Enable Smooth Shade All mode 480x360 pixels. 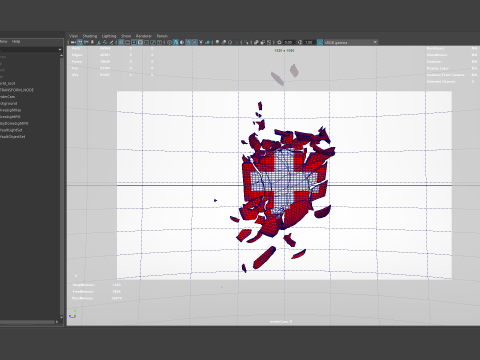176,42
